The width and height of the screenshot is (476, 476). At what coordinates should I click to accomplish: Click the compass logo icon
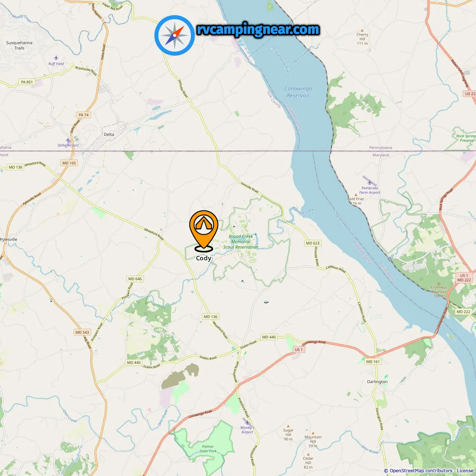174,35
